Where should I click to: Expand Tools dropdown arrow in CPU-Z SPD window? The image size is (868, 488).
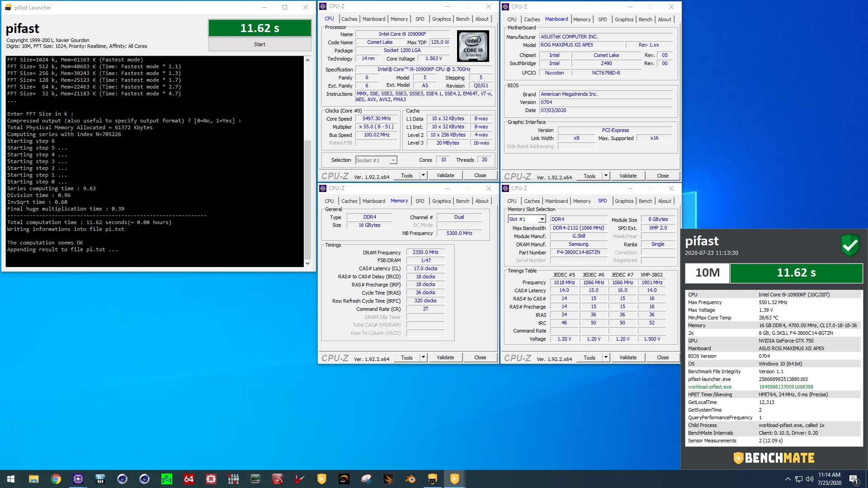(x=606, y=357)
